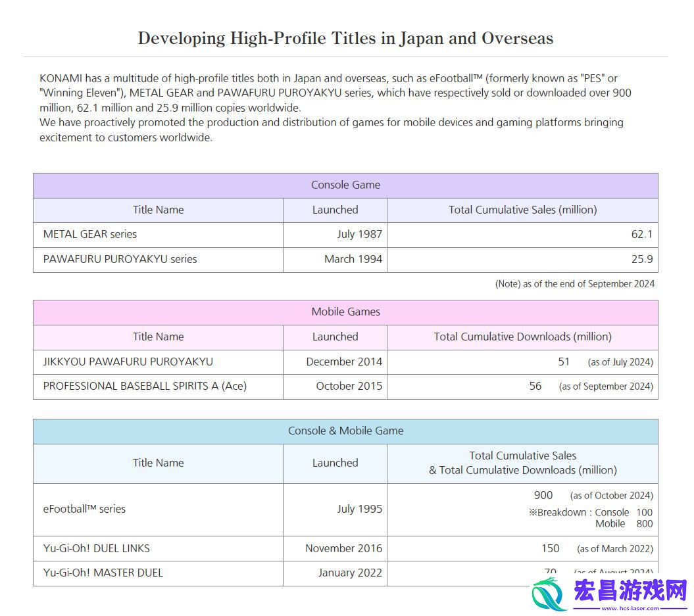Click the note 'as of the end of September 2024'
The image size is (694, 616).
[574, 284]
